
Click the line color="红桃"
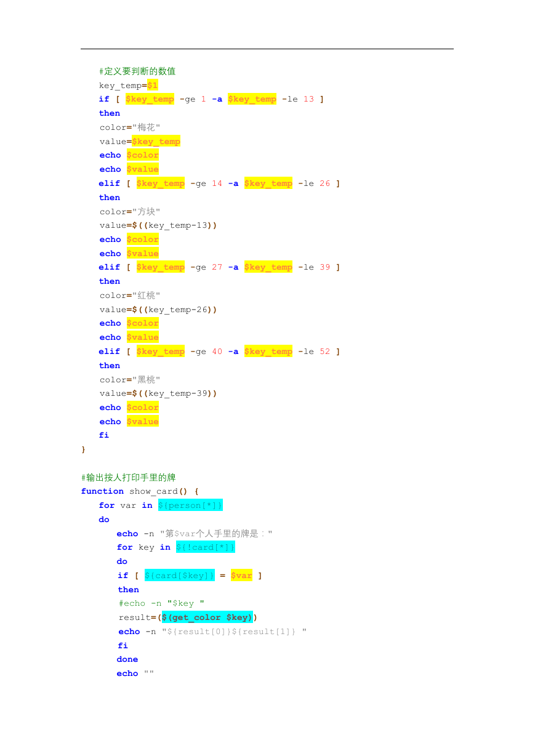click(x=130, y=296)
